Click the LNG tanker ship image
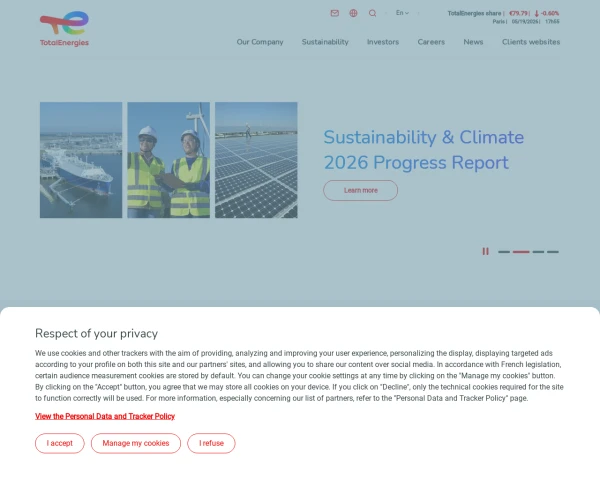The width and height of the screenshot is (600, 480). pyautogui.click(x=81, y=160)
